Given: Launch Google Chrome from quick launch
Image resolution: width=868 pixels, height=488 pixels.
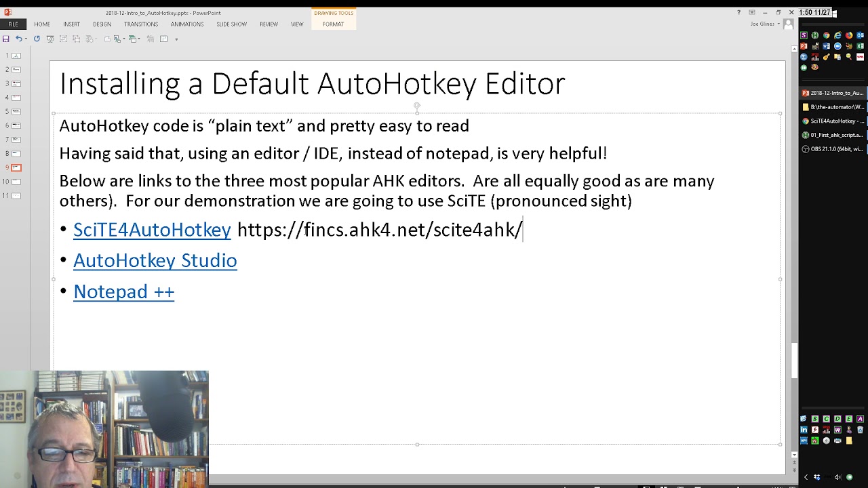Looking at the screenshot, I should pyautogui.click(x=827, y=35).
